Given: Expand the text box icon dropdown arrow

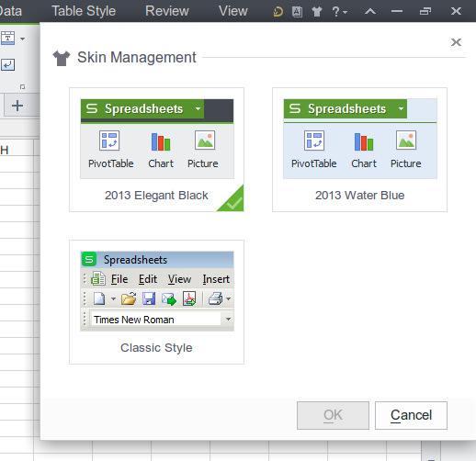Looking at the screenshot, I should 22,39.
